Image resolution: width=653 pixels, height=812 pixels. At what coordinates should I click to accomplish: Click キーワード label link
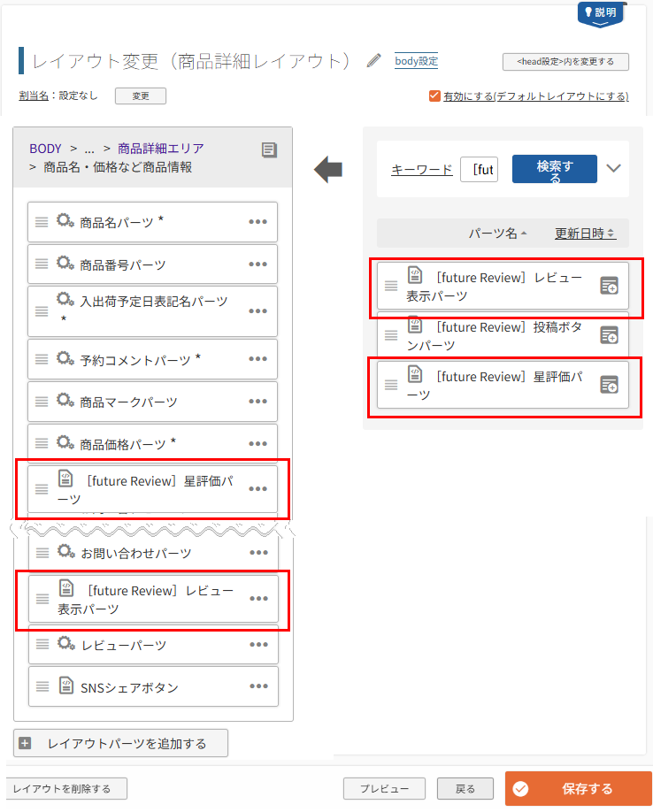click(421, 169)
